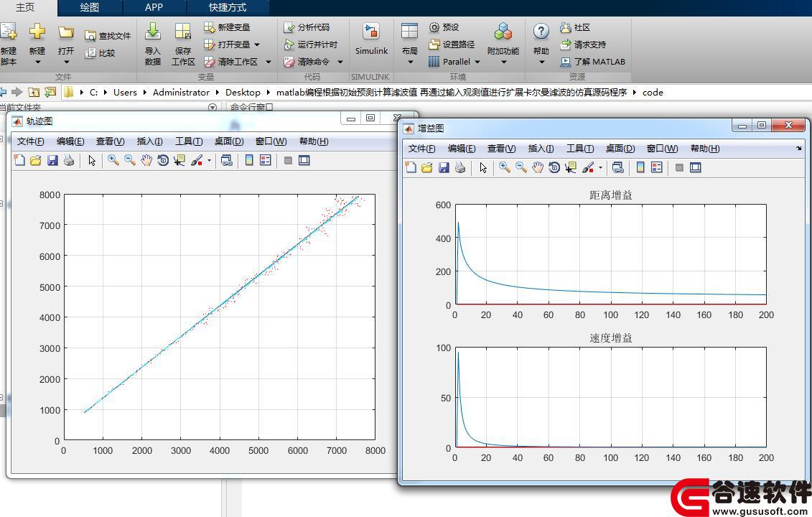Click 分析代码 (Analyze Code)
The height and width of the screenshot is (517, 812).
(x=307, y=27)
